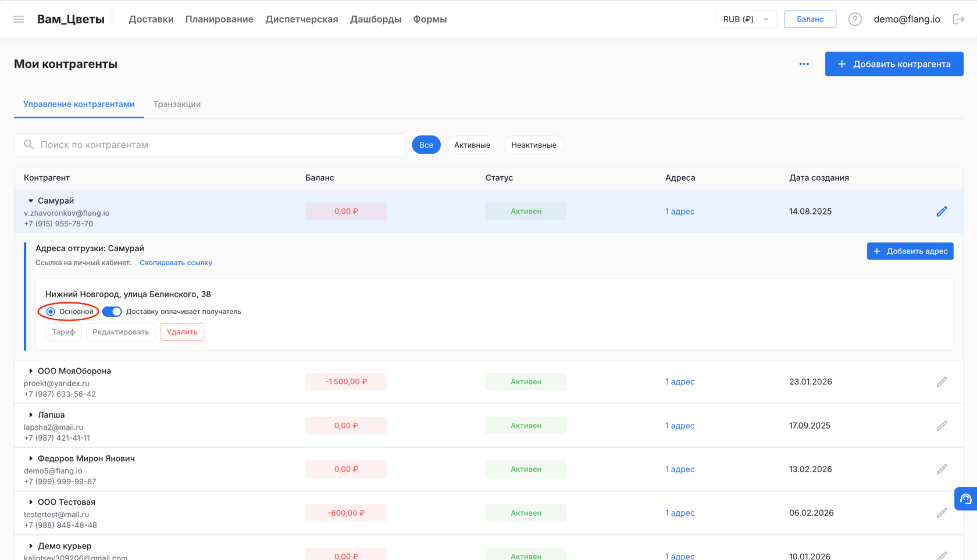Click the Тариф button
The image size is (977, 560).
(63, 332)
